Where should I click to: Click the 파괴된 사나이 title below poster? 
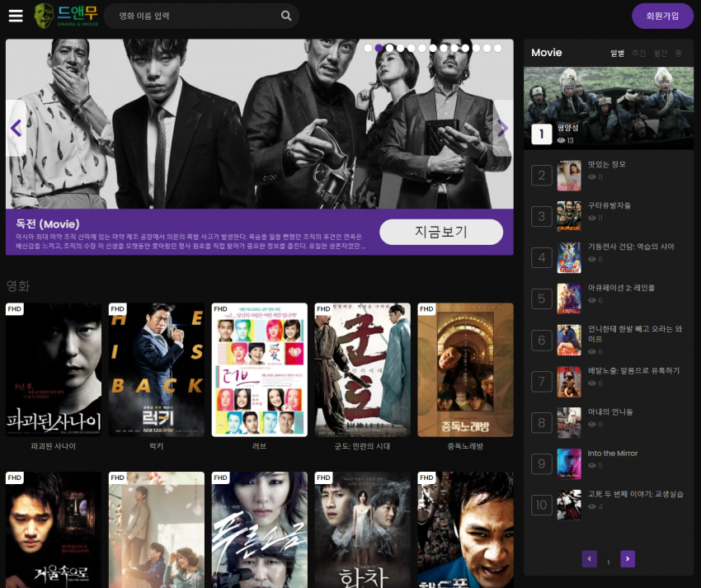pyautogui.click(x=54, y=446)
